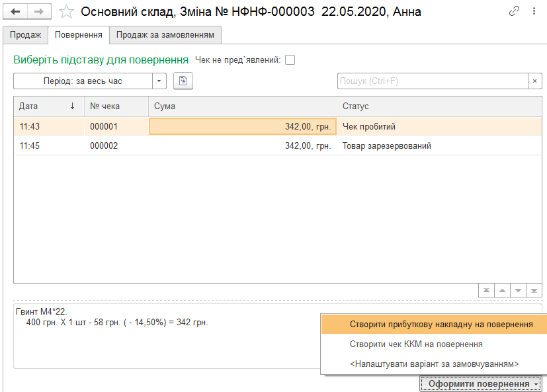Click the 'Чек пробитий' status cell
This screenshot has width=547, height=392.
click(439, 126)
